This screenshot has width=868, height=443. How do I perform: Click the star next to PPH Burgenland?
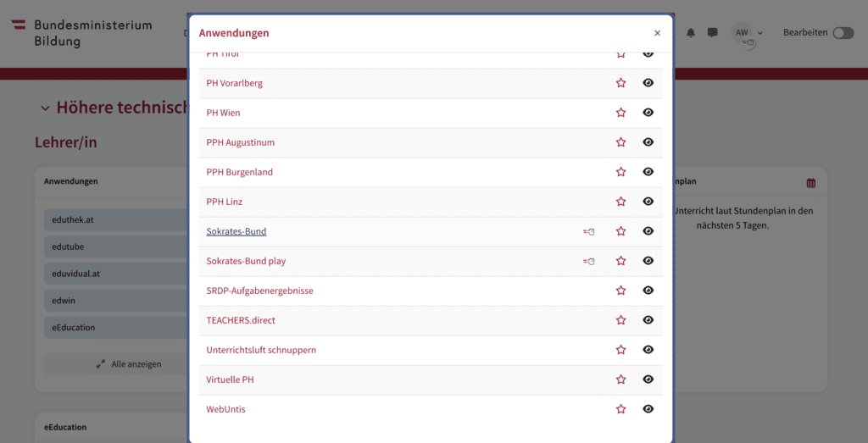pyautogui.click(x=620, y=172)
